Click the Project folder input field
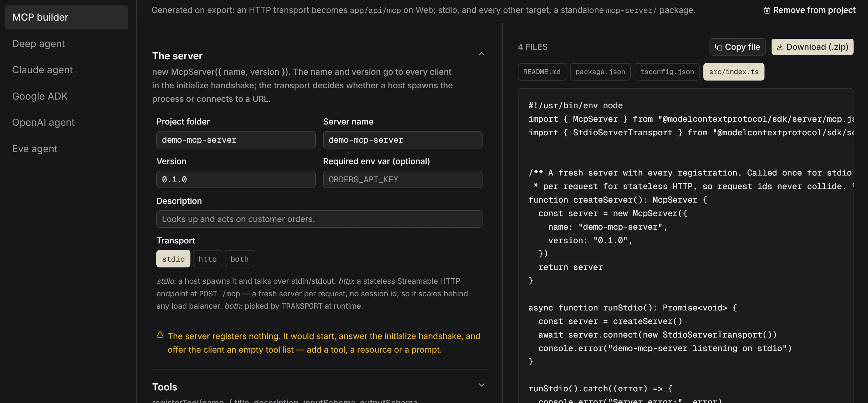Viewport: 868px width, 403px height. tap(236, 140)
